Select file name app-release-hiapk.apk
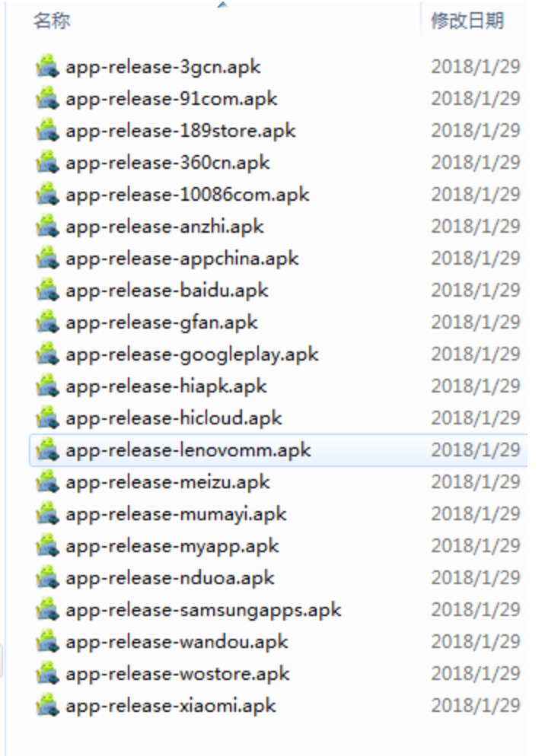 click(x=166, y=387)
